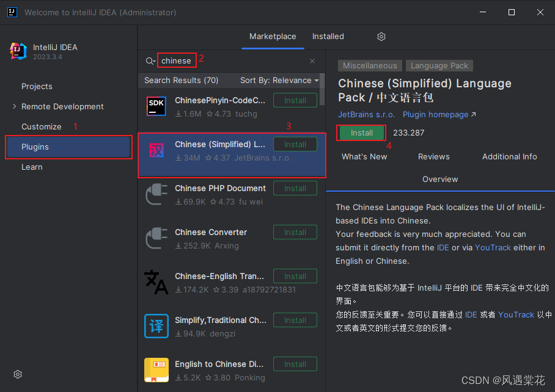Clear the plugin search field
This screenshot has height=392, width=555.
tap(312, 61)
